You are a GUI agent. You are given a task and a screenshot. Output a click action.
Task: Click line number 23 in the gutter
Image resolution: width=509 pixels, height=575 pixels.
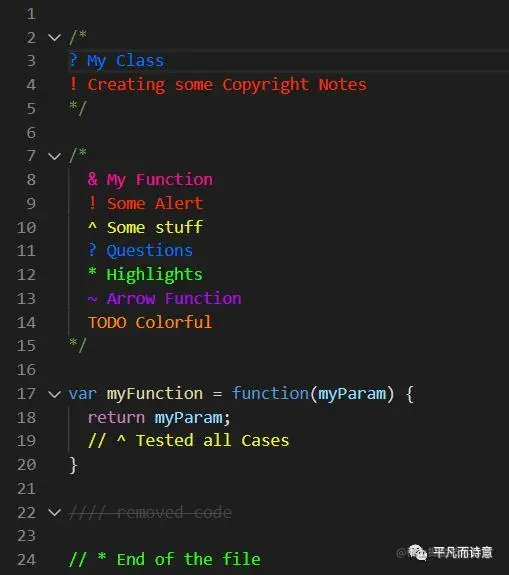click(x=26, y=536)
